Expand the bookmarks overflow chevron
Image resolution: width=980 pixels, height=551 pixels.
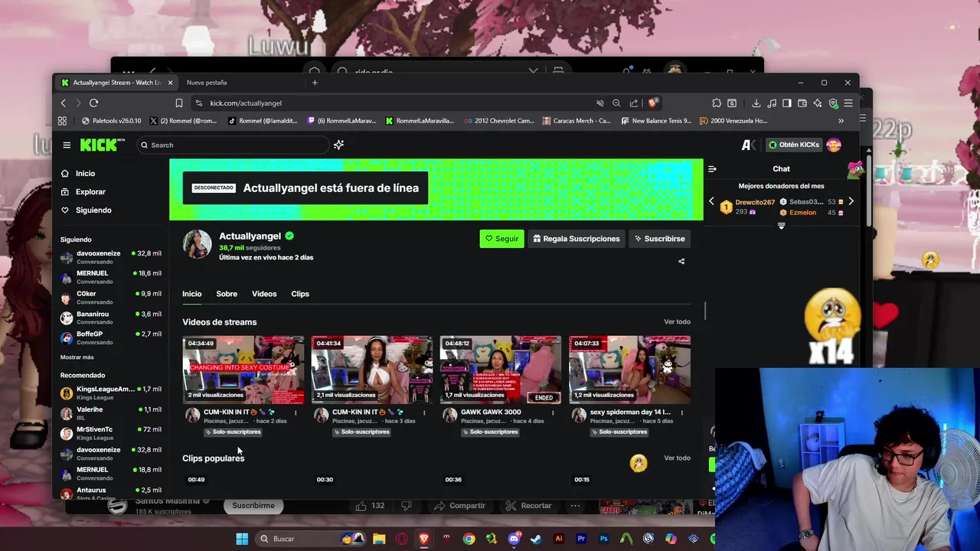coord(841,121)
